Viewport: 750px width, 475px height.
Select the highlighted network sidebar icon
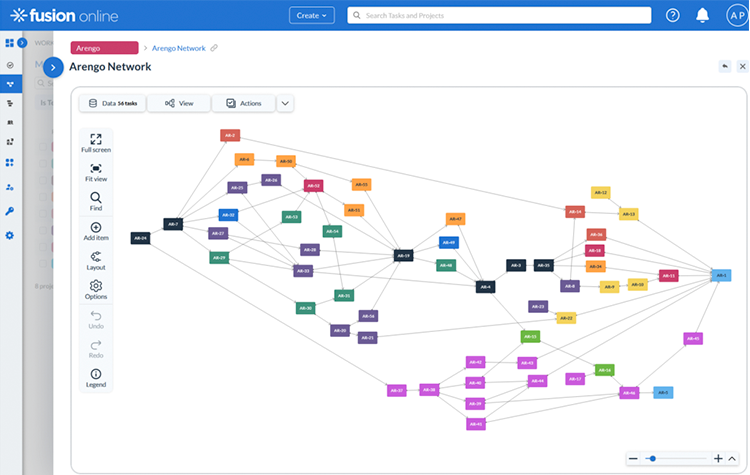coord(11,84)
